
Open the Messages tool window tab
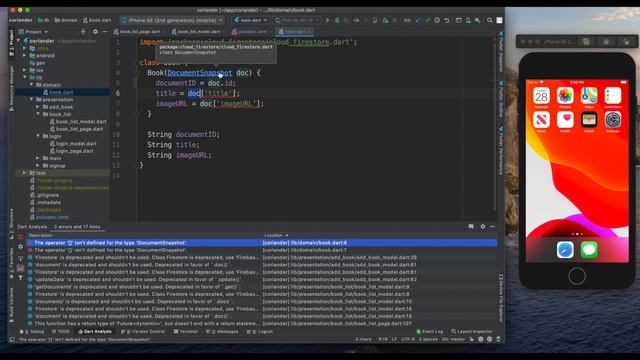click(222, 331)
